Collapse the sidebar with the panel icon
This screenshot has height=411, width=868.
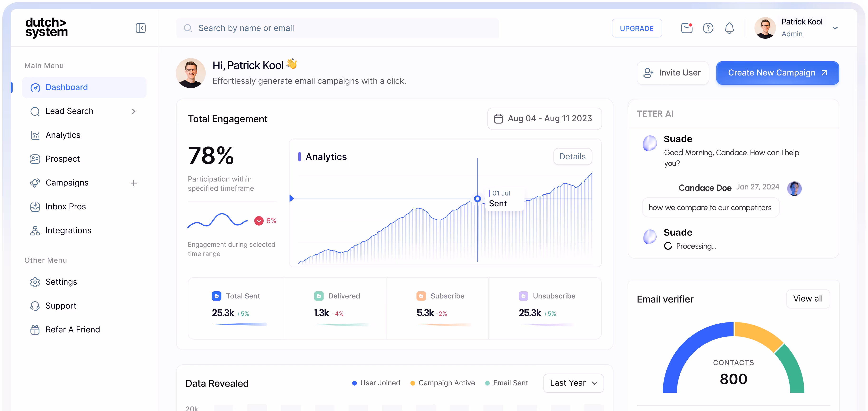(x=141, y=28)
